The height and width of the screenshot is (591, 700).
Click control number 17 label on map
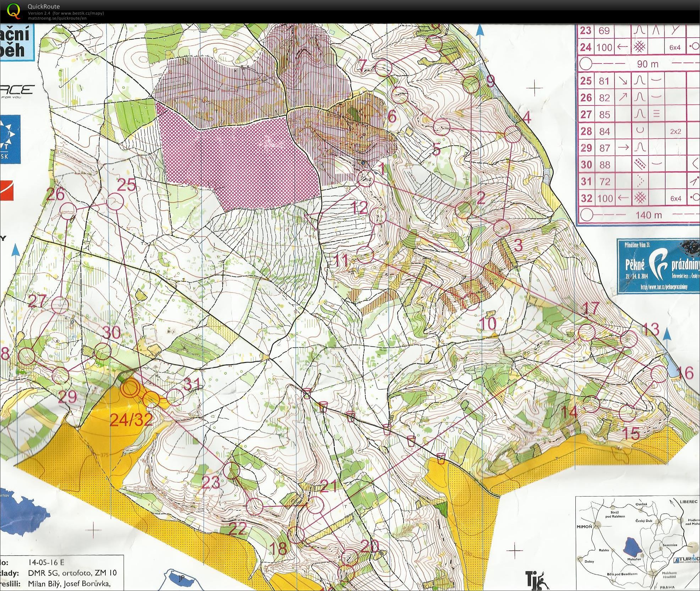pyautogui.click(x=591, y=308)
